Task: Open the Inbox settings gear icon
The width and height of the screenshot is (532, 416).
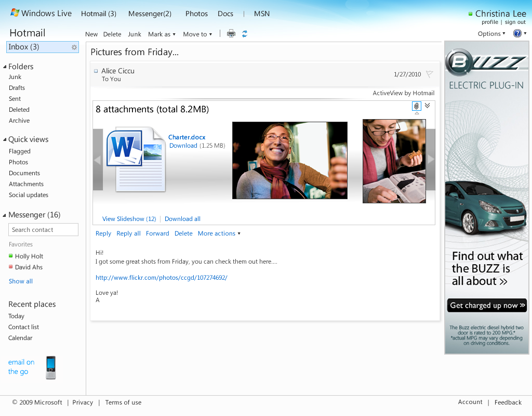Action: pos(74,47)
